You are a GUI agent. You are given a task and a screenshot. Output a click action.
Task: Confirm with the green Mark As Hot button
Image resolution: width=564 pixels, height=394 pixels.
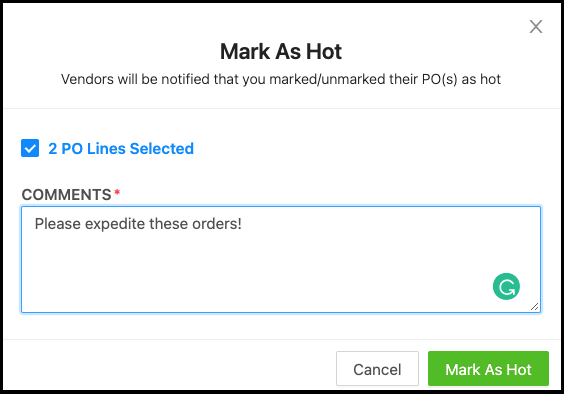pyautogui.click(x=488, y=369)
